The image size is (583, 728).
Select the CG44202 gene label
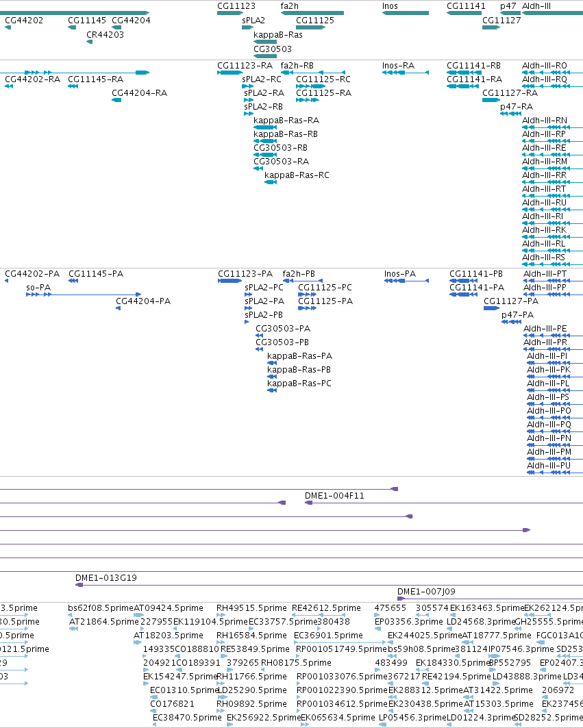24,21
